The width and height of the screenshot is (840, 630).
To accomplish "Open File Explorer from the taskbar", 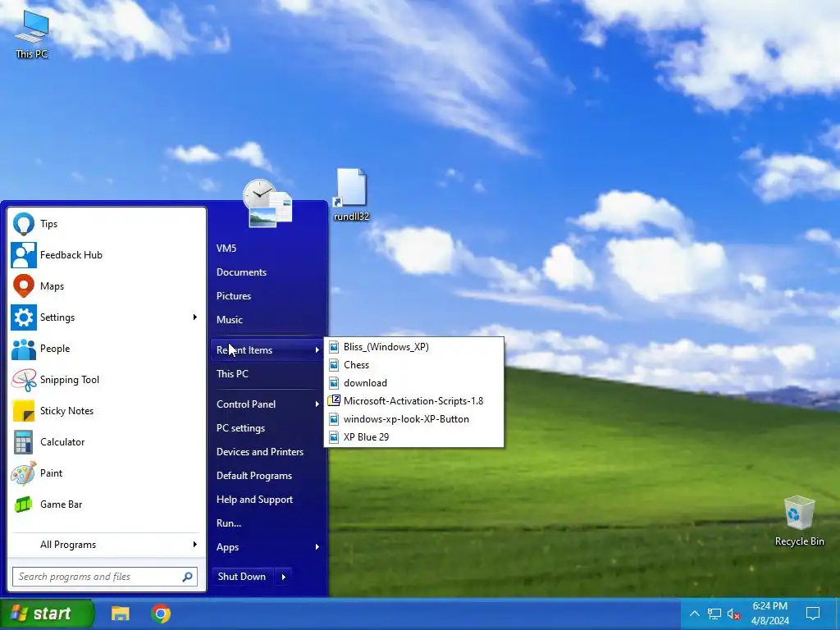I will point(120,613).
